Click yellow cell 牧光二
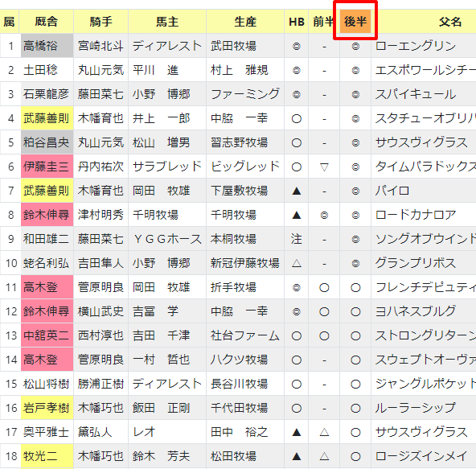 click(x=47, y=456)
